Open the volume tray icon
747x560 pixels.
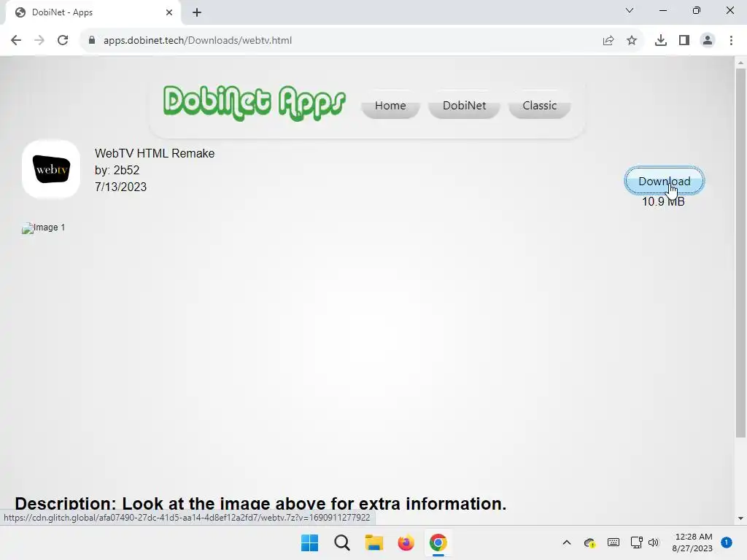click(x=653, y=542)
